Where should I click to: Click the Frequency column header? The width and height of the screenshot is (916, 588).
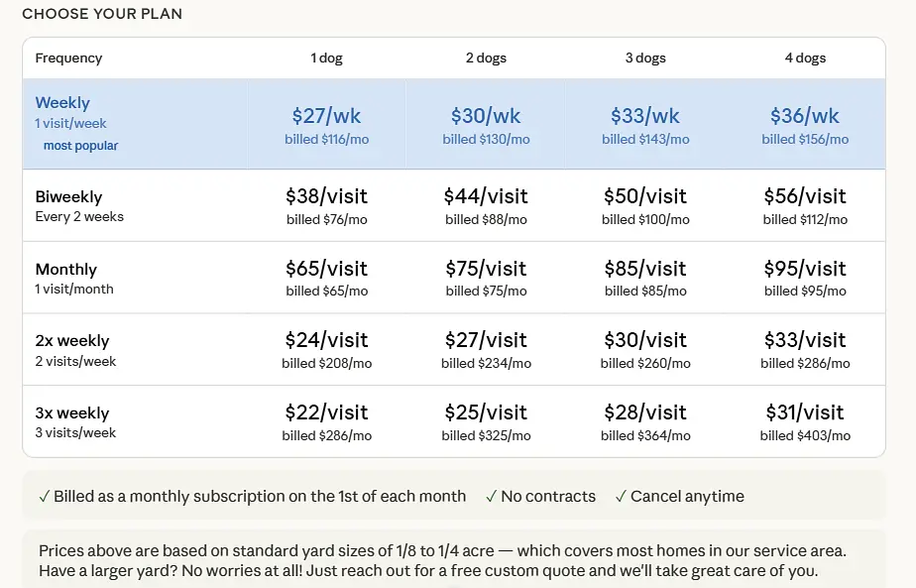68,59
